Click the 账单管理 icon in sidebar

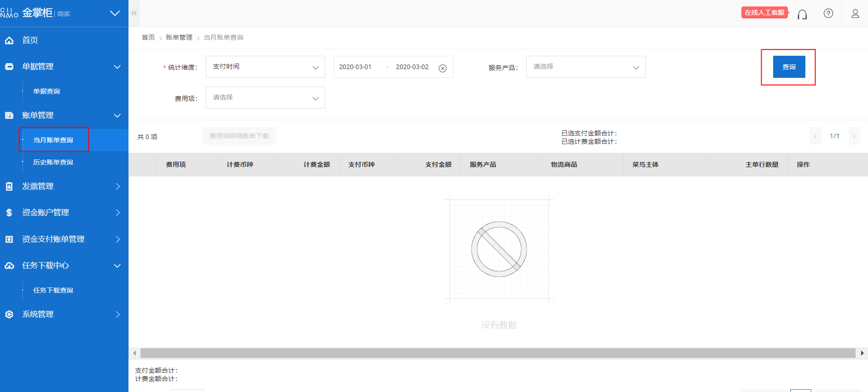[x=9, y=116]
